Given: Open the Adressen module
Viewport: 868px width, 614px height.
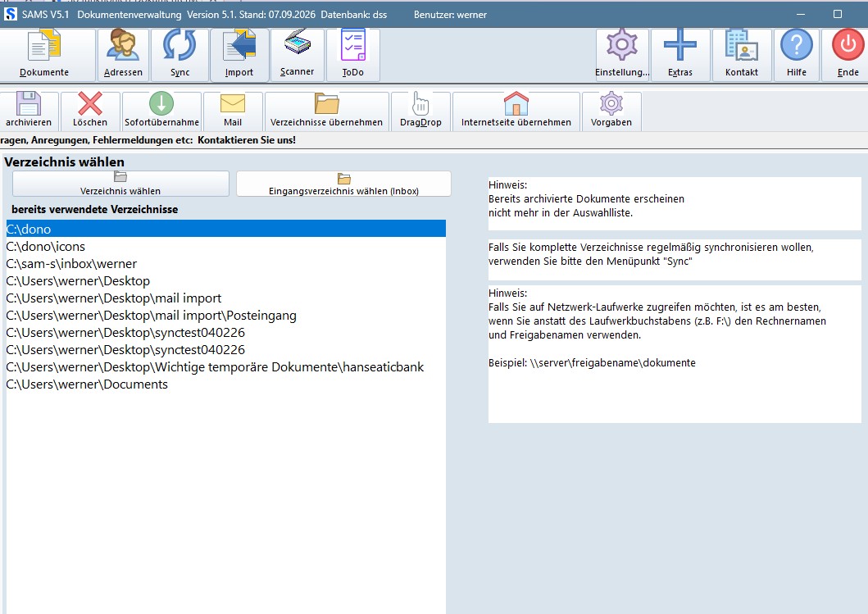Looking at the screenshot, I should [x=123, y=54].
